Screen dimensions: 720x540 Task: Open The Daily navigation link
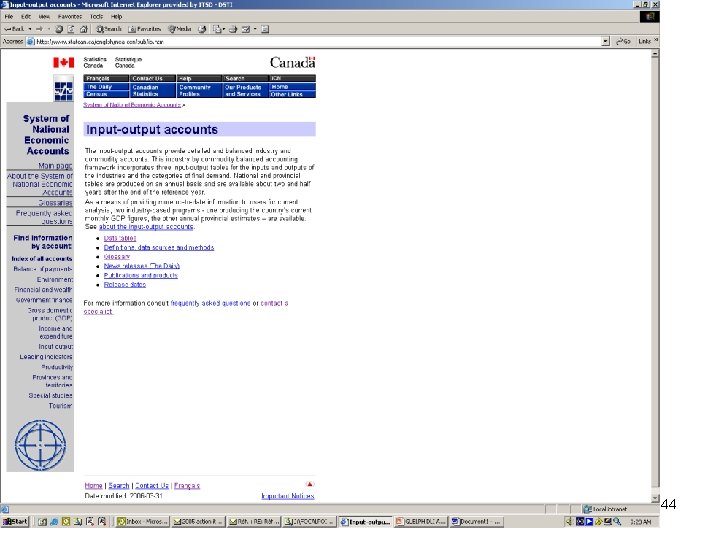106,87
